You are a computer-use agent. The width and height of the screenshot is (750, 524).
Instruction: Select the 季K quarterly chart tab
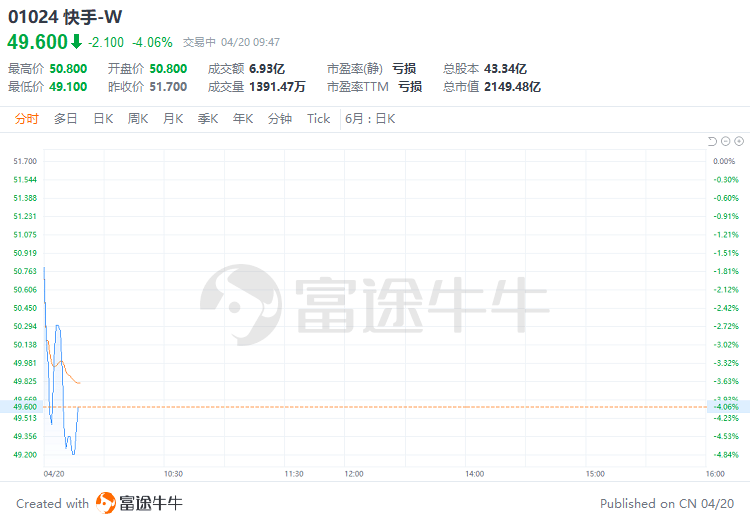click(208, 119)
